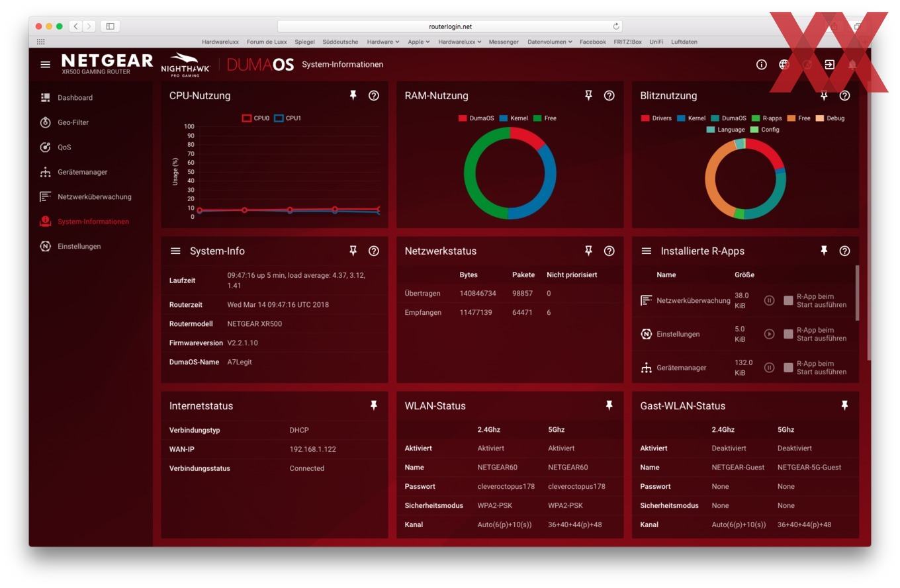Open help for Netzwerkstatus panel
This screenshot has height=588, width=900.
click(x=609, y=251)
